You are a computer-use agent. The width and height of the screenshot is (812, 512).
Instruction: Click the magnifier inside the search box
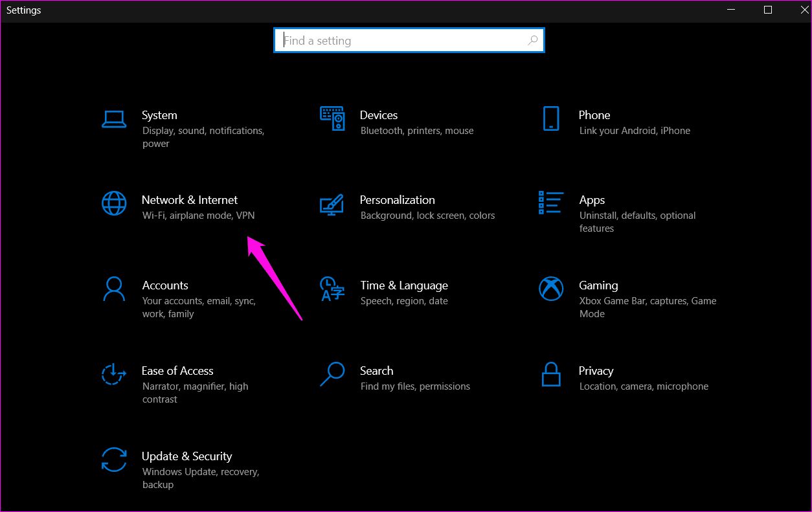pyautogui.click(x=533, y=40)
